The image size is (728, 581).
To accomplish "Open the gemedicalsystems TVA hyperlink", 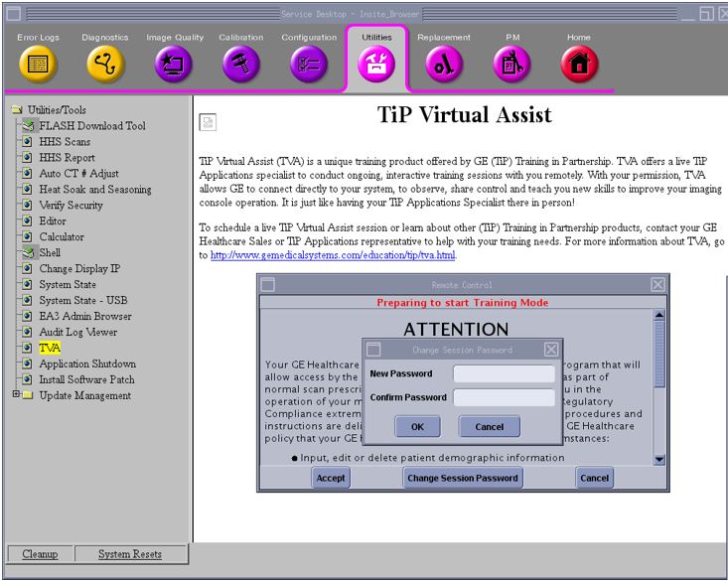I will [x=333, y=255].
